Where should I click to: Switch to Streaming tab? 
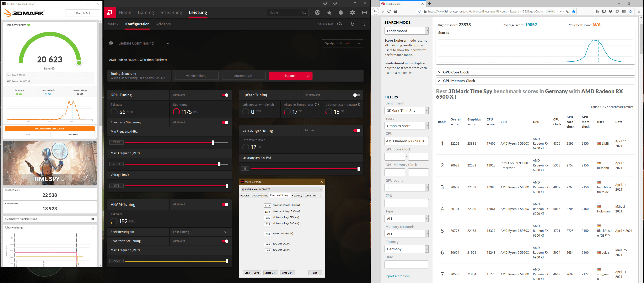171,12
